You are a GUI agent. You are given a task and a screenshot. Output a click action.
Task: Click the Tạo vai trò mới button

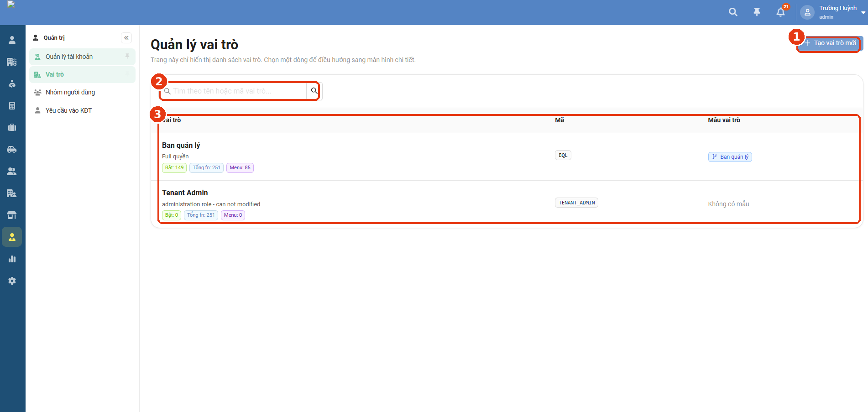click(x=830, y=43)
